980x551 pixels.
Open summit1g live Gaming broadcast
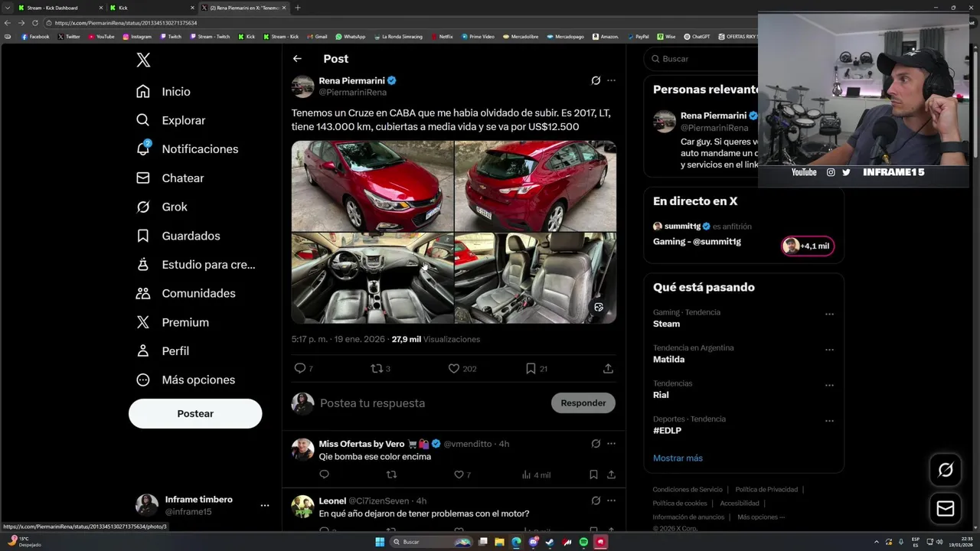[x=697, y=242]
